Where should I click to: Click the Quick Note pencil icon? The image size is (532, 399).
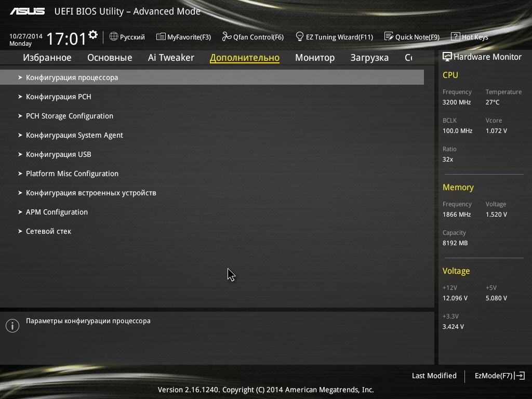(x=389, y=36)
